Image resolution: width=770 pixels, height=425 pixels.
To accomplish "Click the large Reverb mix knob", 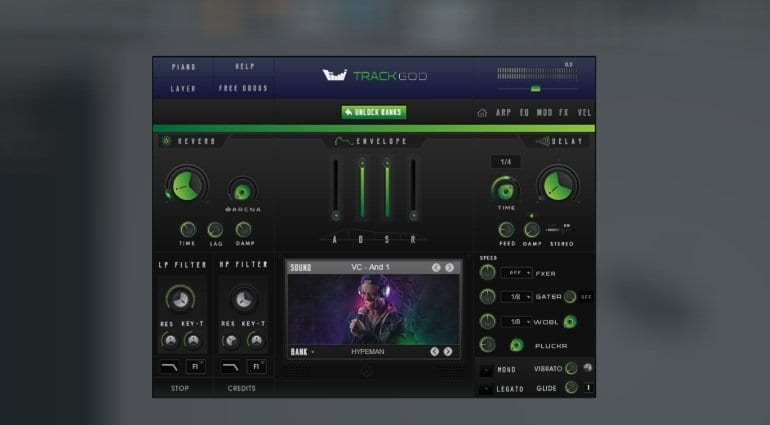I will (x=186, y=186).
